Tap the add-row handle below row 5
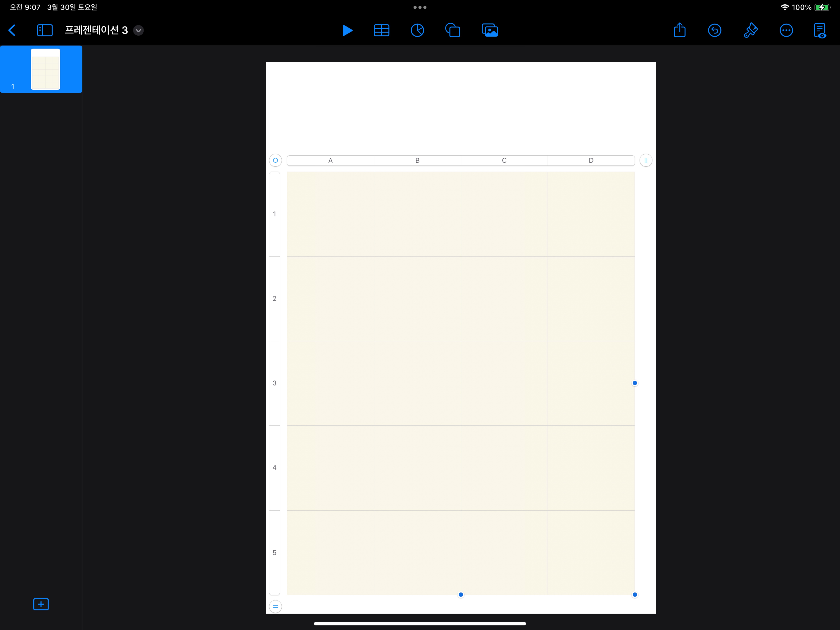The image size is (840, 630). click(x=275, y=606)
